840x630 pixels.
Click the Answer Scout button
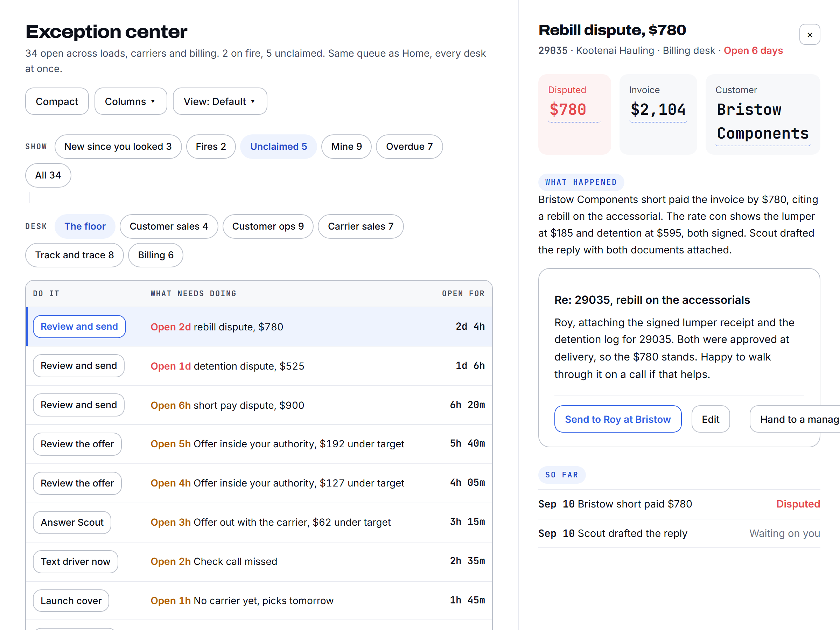pyautogui.click(x=72, y=522)
